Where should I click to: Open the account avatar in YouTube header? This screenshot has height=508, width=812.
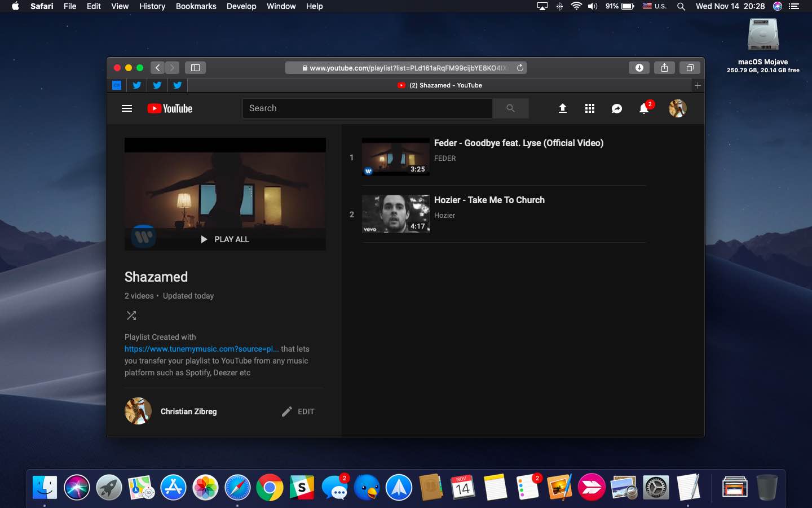677,108
